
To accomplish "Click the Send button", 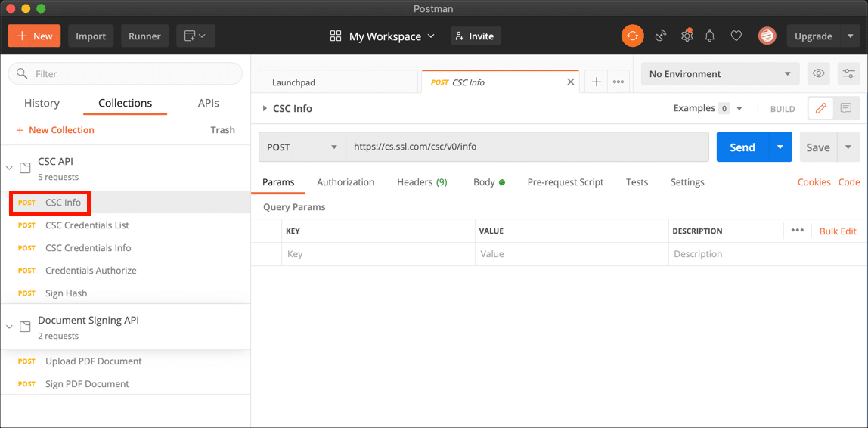I will click(x=742, y=147).
